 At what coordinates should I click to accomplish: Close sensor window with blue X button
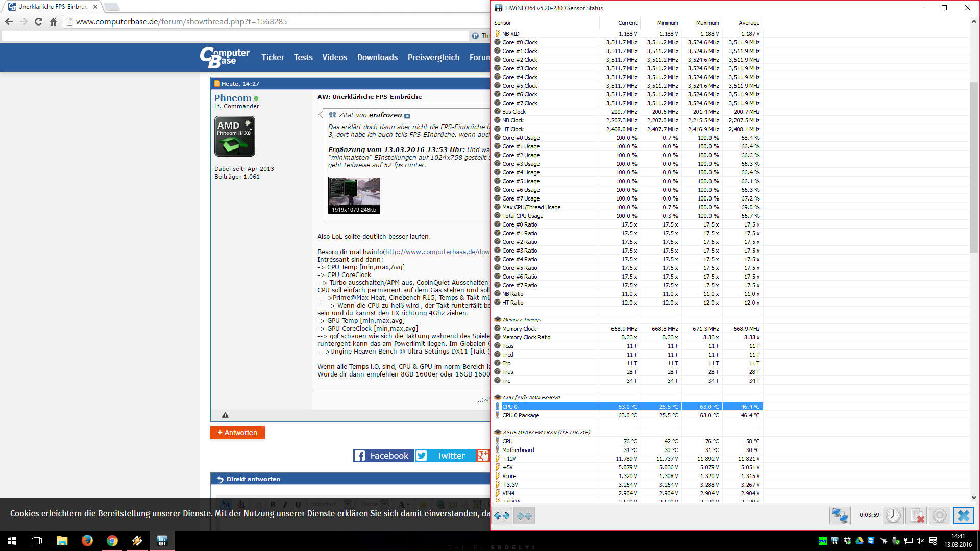pos(963,516)
